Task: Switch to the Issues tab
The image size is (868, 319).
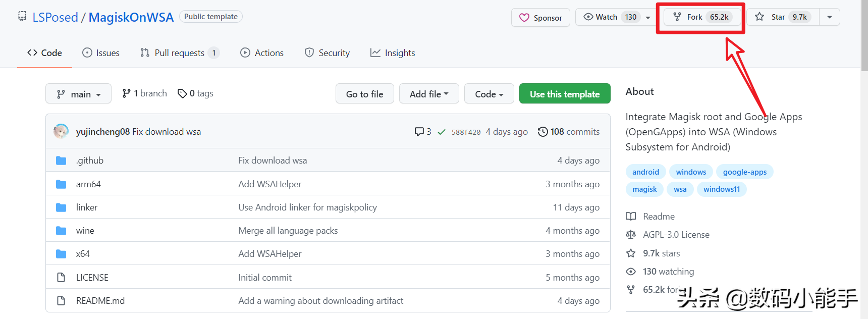Action: pos(101,53)
